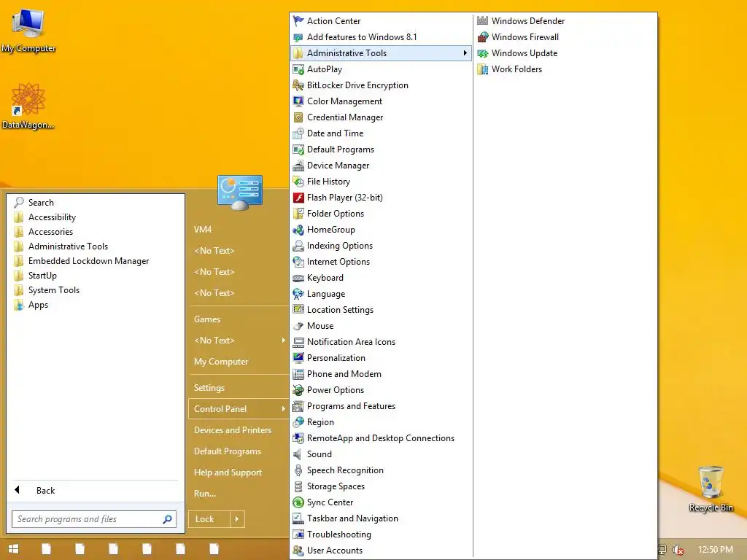Click the Windows Start button on taskbar
The image size is (747, 560).
[x=13, y=549]
